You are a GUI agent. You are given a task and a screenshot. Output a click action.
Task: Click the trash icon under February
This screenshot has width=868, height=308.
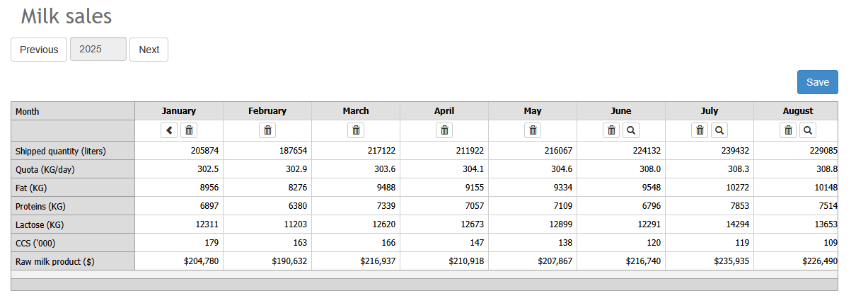[267, 130]
